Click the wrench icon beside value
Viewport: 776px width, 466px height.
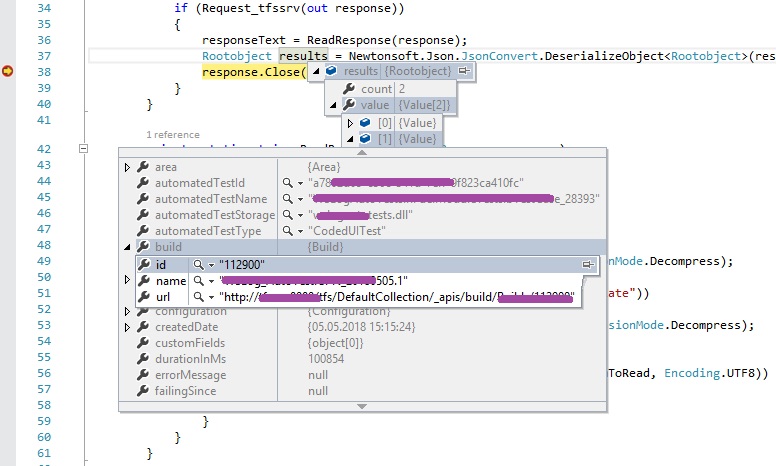tap(349, 104)
